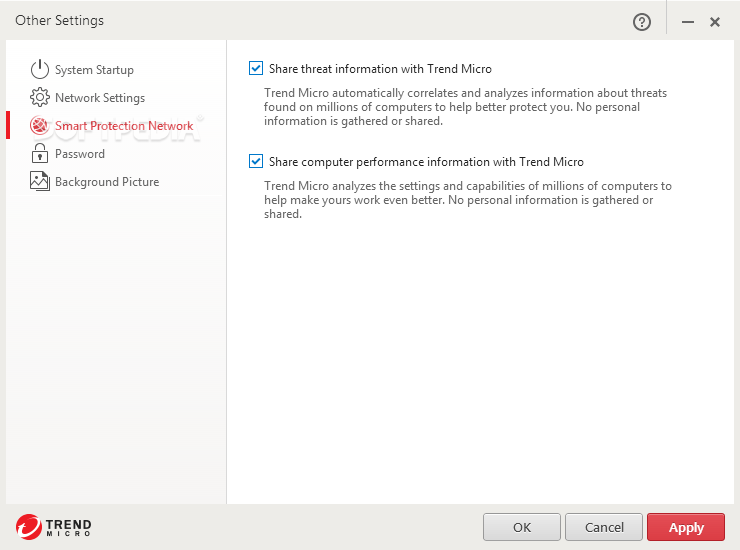
Task: Minimize the Other Settings window
Action: [688, 22]
